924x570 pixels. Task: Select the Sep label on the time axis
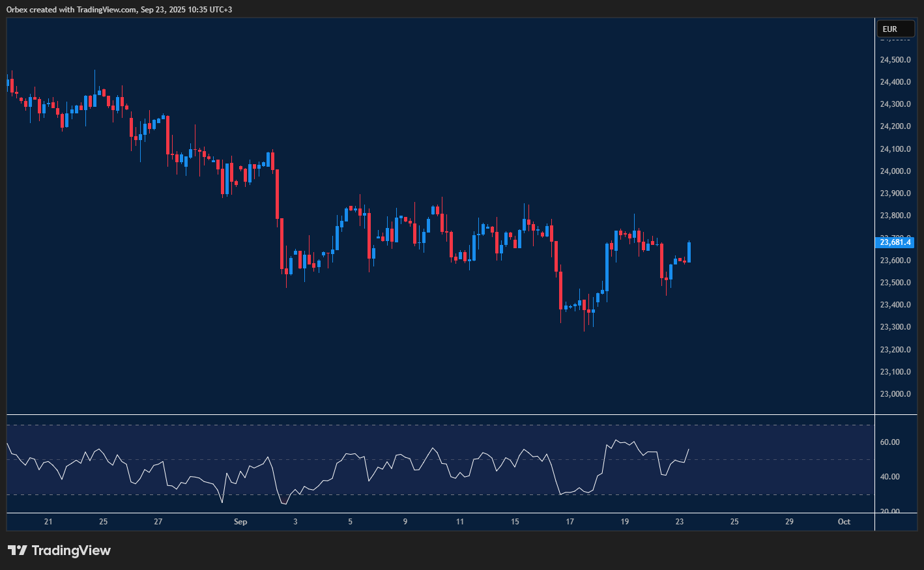point(240,522)
